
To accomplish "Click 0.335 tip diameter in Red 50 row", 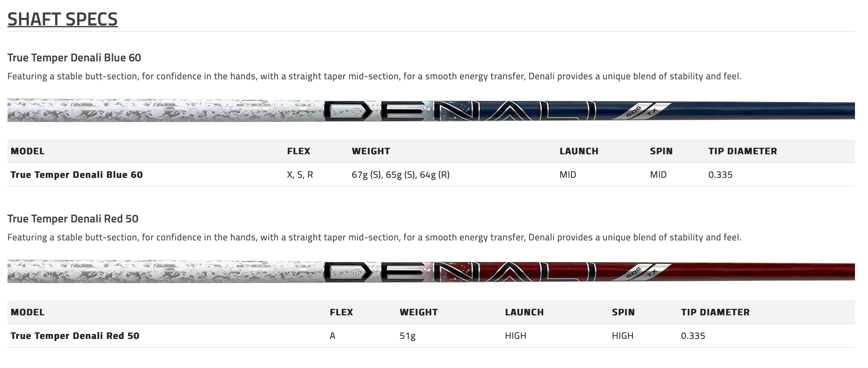I will (x=693, y=336).
